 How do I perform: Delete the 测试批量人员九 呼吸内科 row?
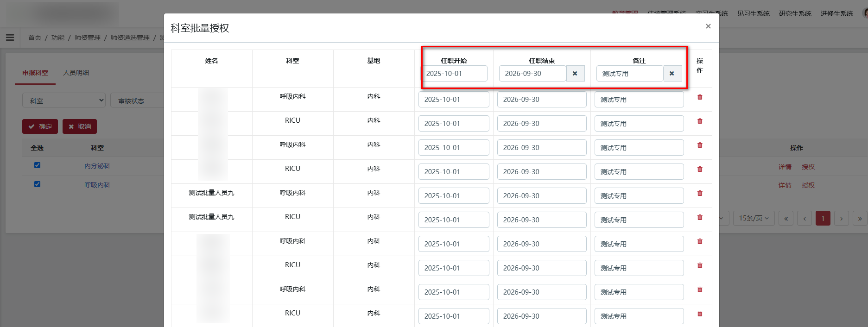[x=700, y=193]
